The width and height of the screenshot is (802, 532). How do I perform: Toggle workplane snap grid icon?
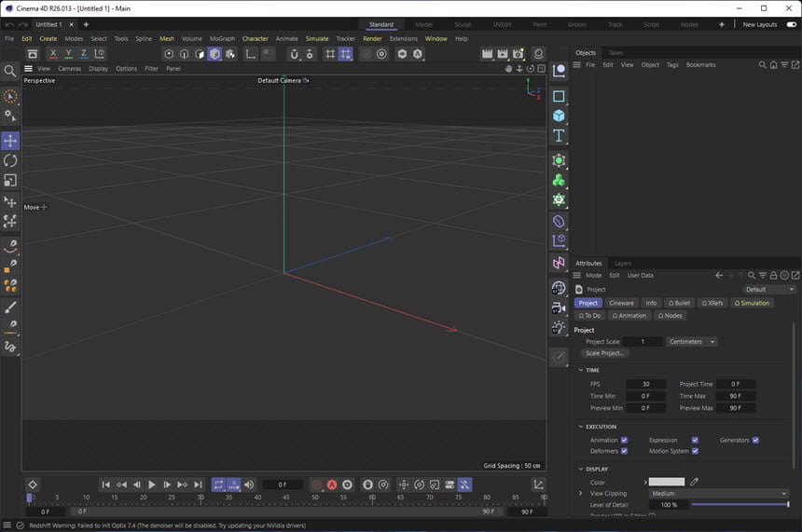point(346,54)
